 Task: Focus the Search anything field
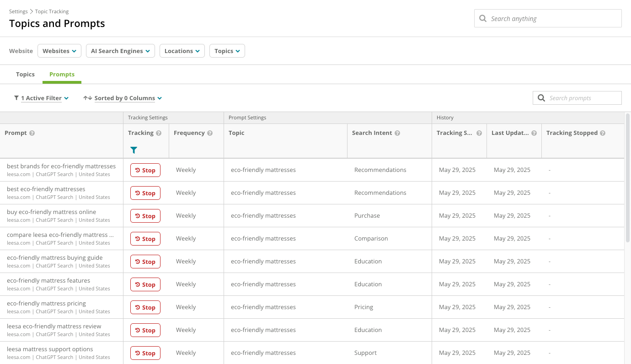coord(548,18)
